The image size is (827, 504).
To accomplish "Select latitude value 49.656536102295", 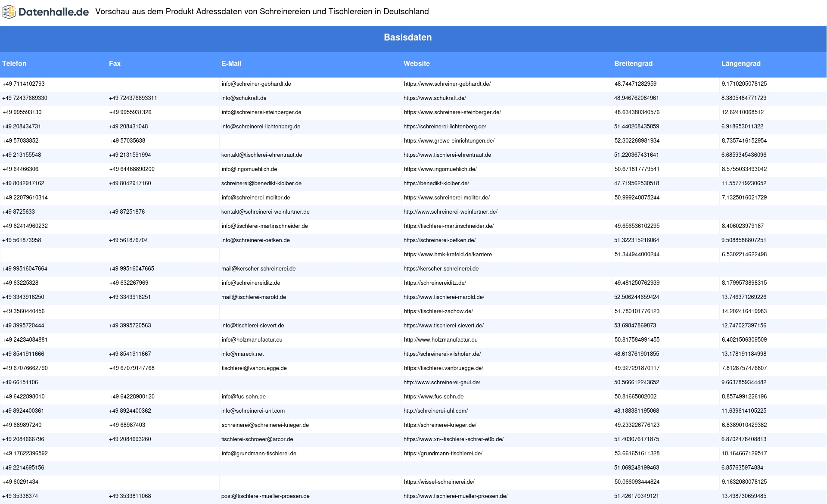I will 637,226.
